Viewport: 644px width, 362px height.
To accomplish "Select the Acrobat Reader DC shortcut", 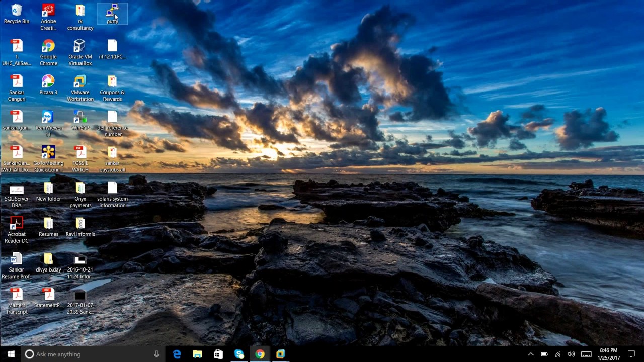I will click(x=17, y=230).
